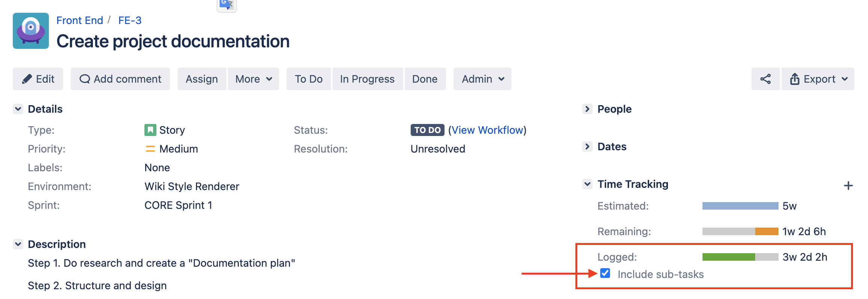This screenshot has height=299, width=868.
Task: Click the Edit pencil button
Action: pos(38,79)
